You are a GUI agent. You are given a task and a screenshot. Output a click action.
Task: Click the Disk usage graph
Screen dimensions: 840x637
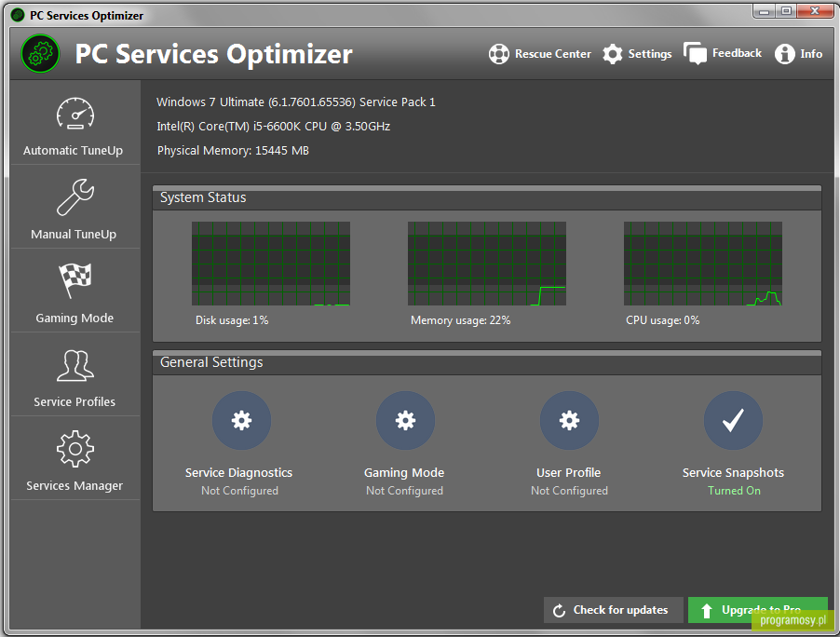(x=271, y=264)
